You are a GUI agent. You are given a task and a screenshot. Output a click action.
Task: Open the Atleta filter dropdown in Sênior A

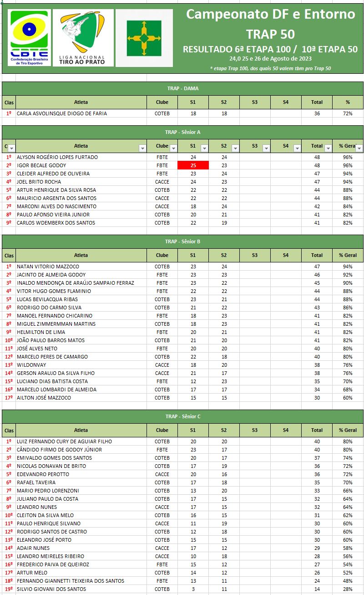point(142,148)
